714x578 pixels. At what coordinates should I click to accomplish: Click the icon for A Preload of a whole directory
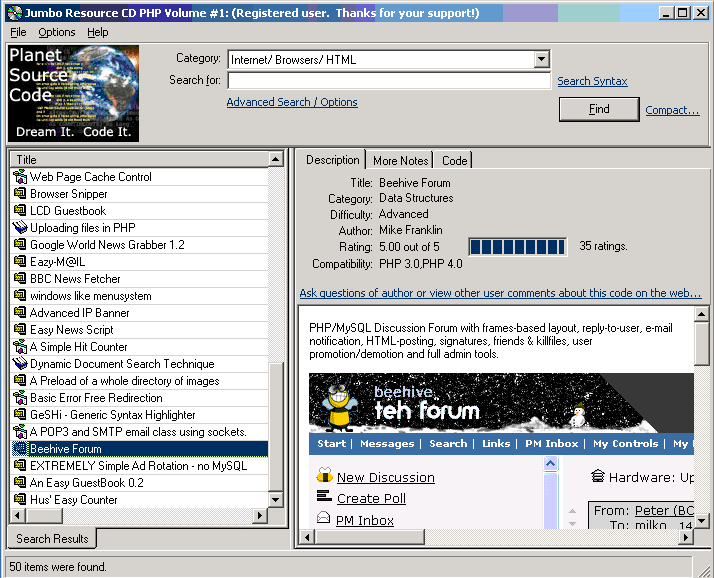tap(20, 380)
